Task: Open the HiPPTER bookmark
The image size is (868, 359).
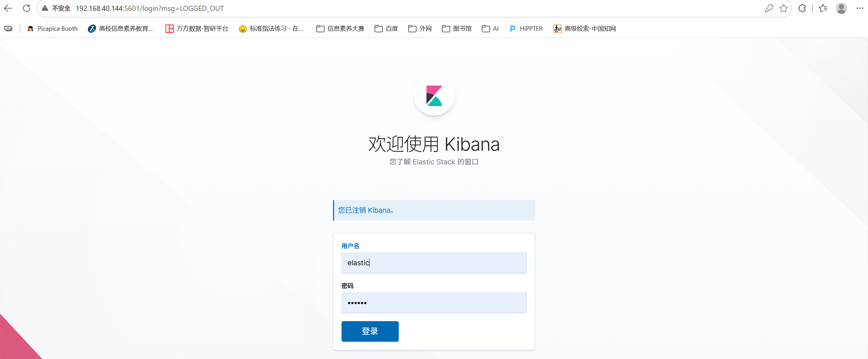Action: [526, 29]
